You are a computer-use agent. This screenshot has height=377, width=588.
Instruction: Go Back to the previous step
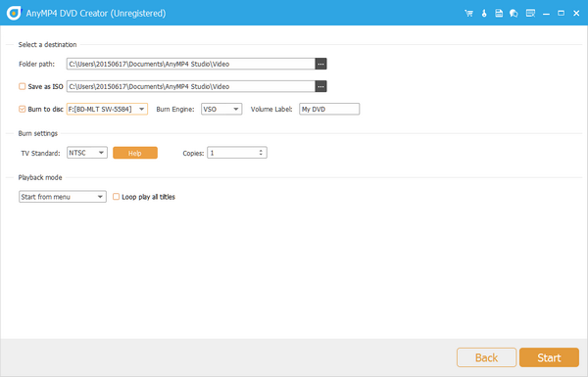point(486,357)
